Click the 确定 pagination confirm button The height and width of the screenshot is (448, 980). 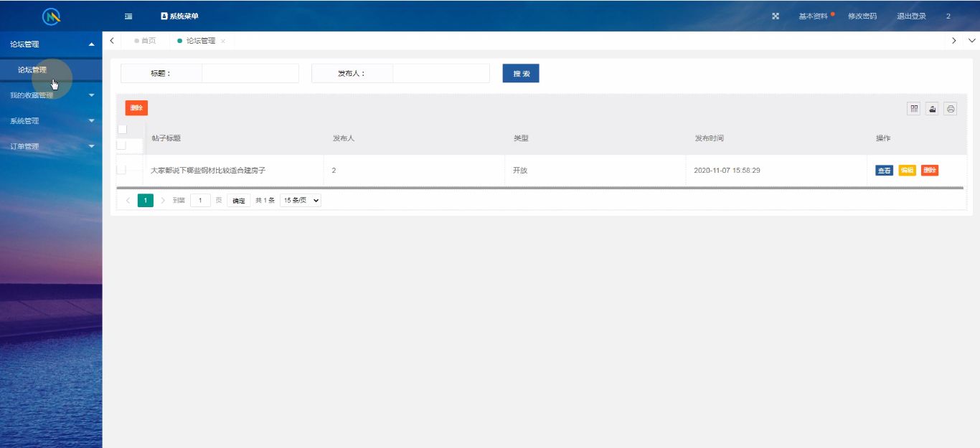click(239, 201)
